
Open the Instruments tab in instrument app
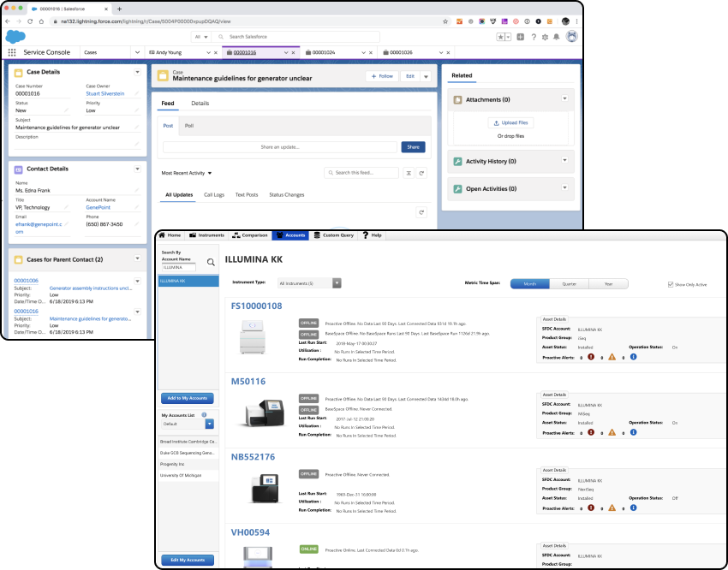[206, 235]
